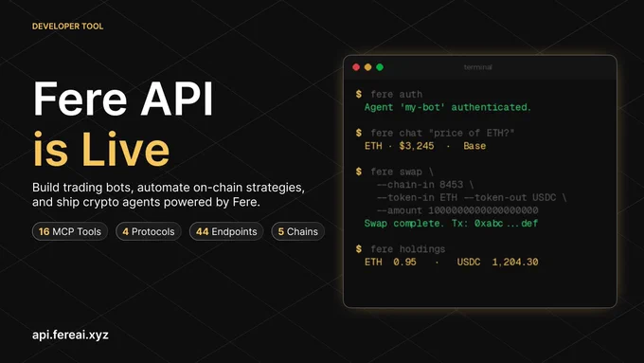Click the 'is Live' headline text
Image resolution: width=644 pixels, height=363 pixels.
click(101, 149)
